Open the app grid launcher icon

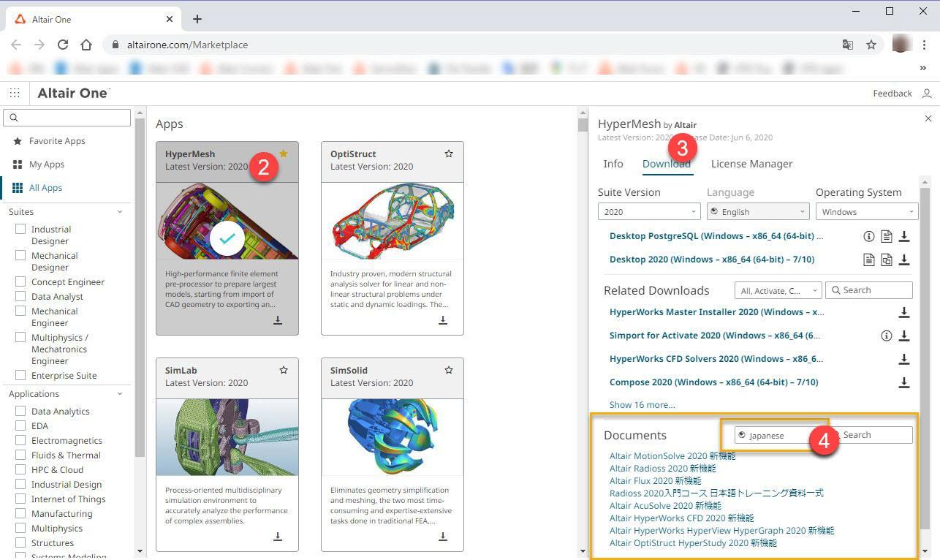[15, 93]
